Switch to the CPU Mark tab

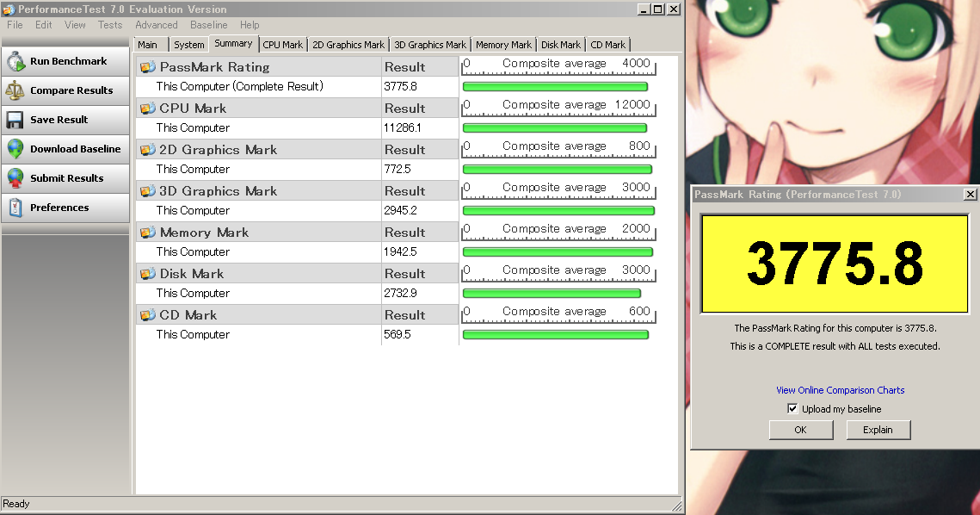(x=282, y=45)
